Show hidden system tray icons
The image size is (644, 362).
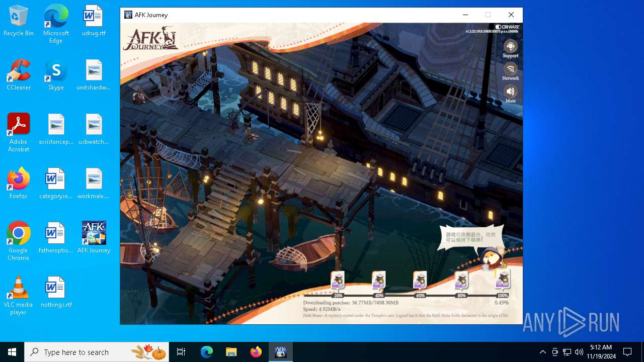542,352
